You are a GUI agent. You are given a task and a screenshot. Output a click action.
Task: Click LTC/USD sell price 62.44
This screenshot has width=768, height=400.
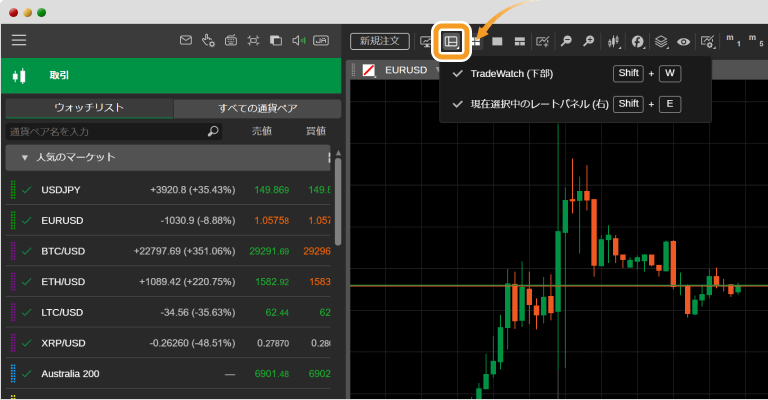point(277,312)
